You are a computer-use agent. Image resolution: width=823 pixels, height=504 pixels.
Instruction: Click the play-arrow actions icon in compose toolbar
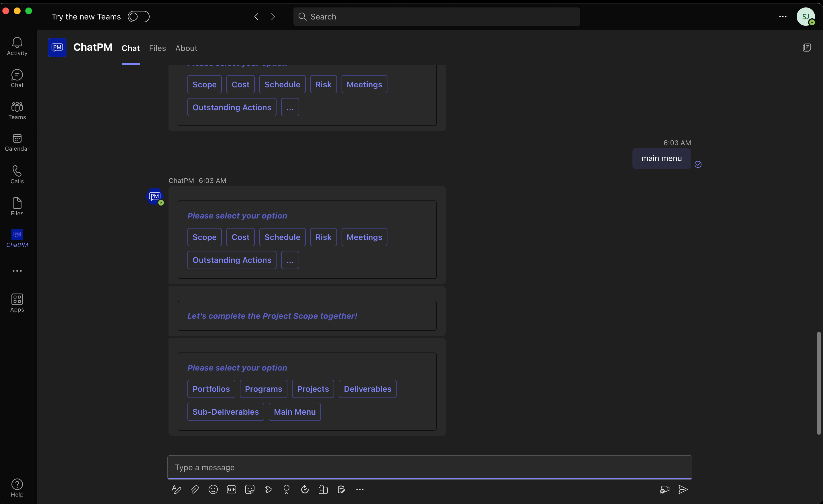pos(268,489)
